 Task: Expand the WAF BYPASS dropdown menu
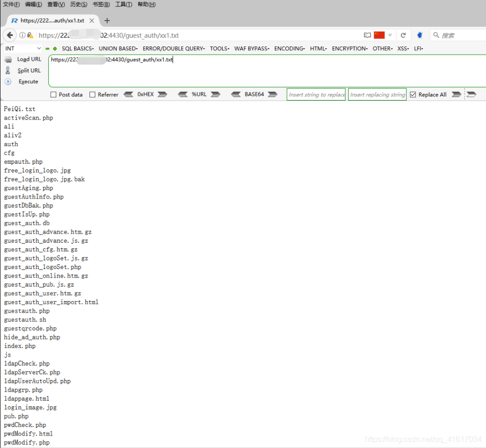click(x=251, y=48)
